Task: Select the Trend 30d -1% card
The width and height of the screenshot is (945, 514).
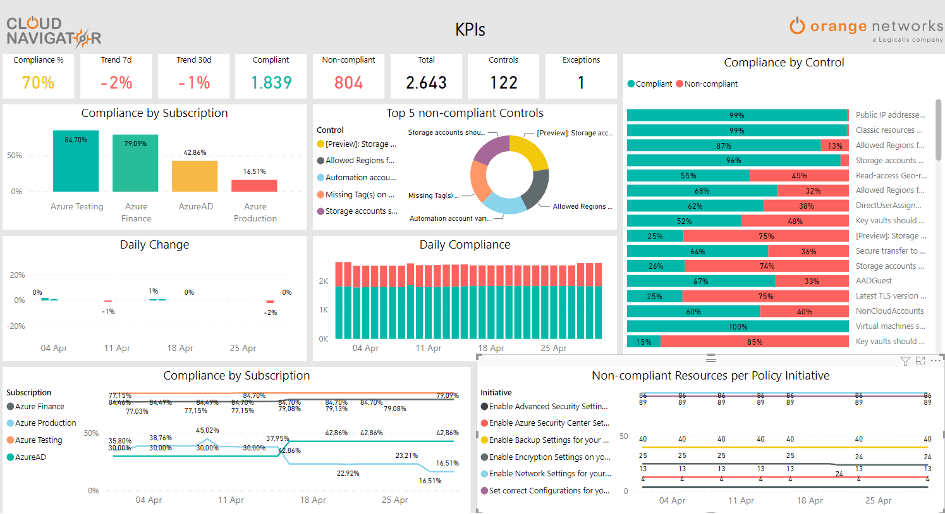Action: click(x=193, y=76)
